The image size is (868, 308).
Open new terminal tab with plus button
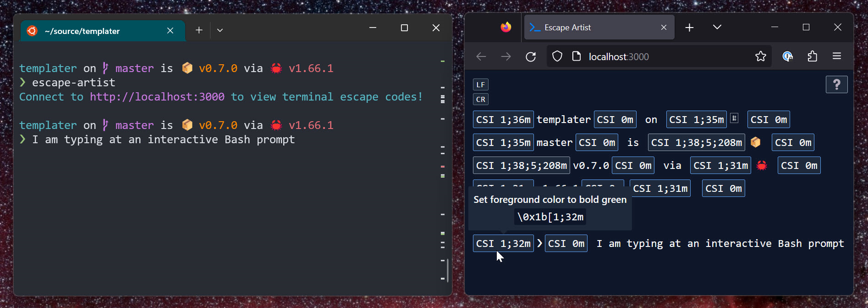click(x=199, y=30)
